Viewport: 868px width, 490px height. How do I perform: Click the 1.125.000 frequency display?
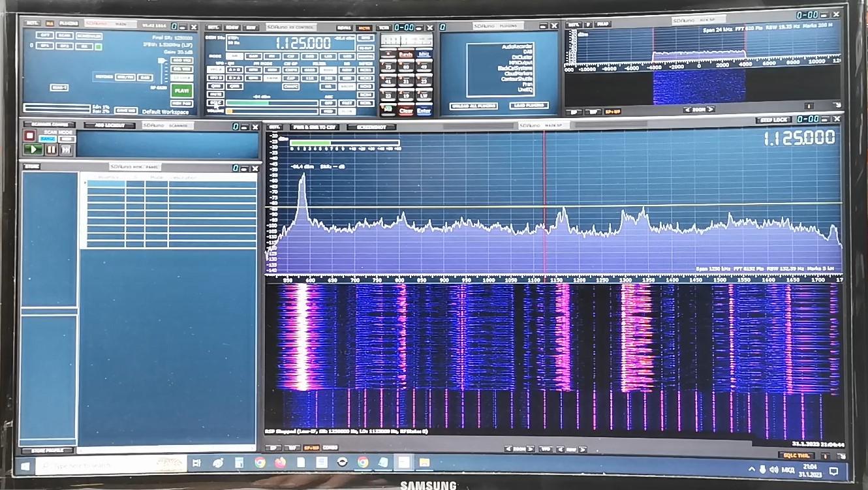[302, 41]
